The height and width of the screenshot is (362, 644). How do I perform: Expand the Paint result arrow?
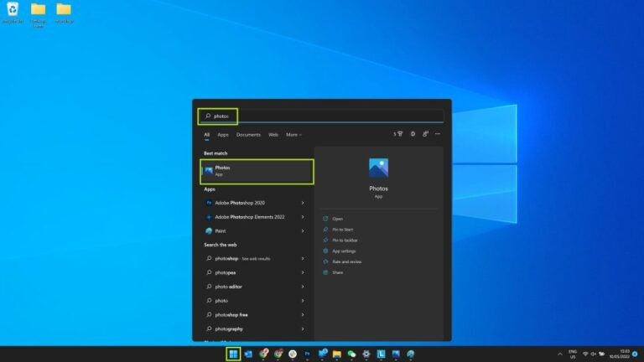[x=303, y=231]
